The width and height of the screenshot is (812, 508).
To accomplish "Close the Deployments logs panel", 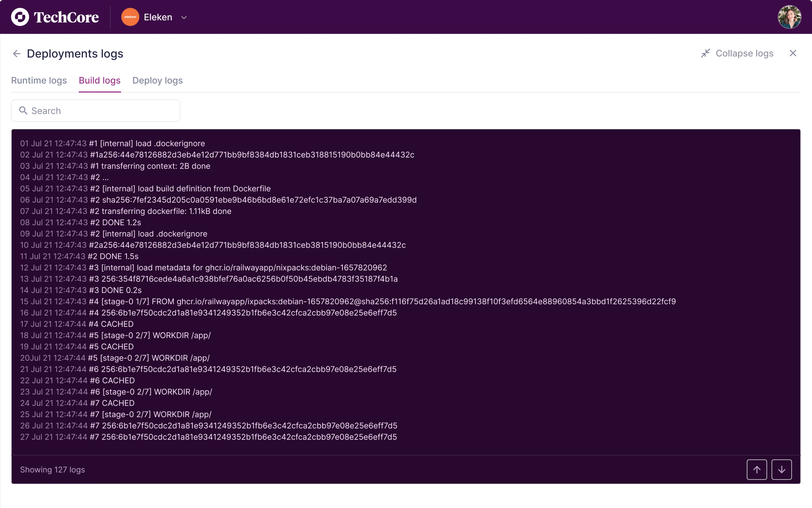I will pyautogui.click(x=793, y=53).
